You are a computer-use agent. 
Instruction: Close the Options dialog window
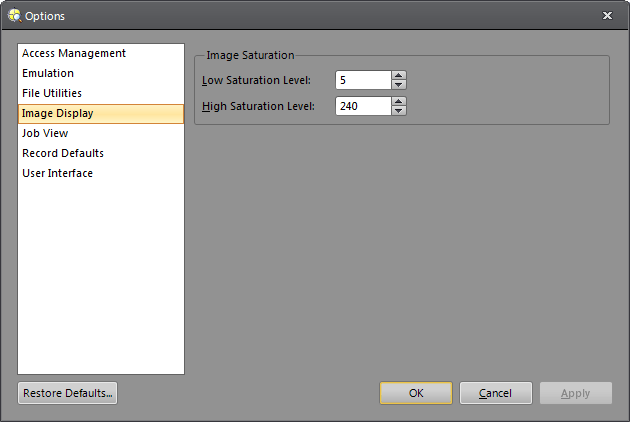607,15
